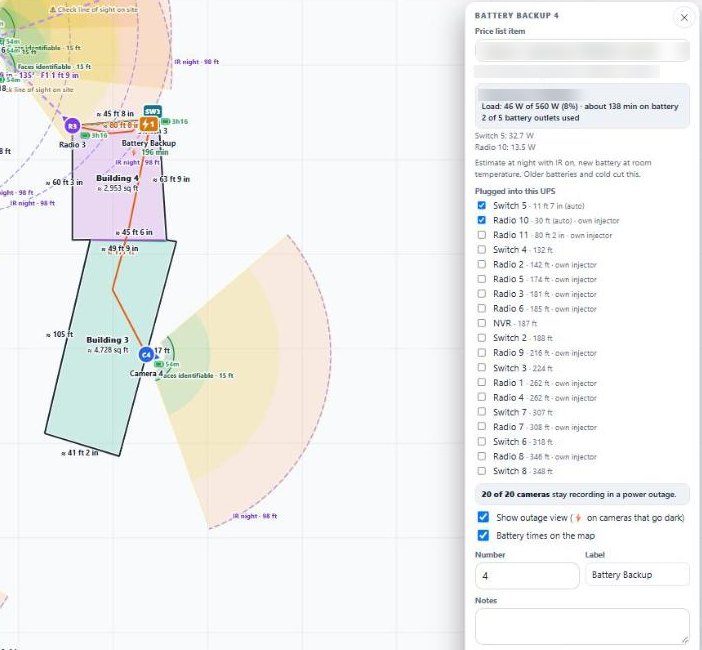Check Switch 2 in the plugged list
This screenshot has height=650, width=702.
(481, 338)
